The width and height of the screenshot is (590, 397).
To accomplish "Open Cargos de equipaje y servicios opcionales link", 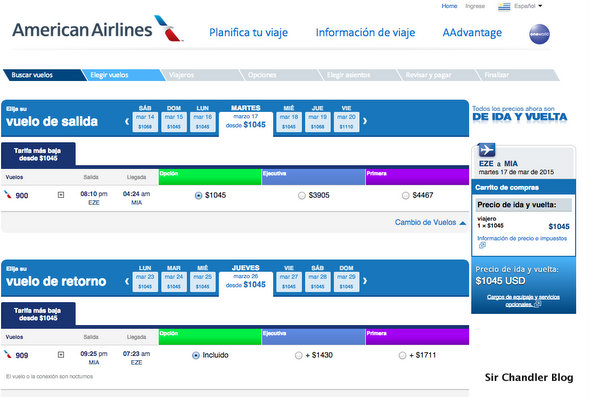I will [x=523, y=301].
